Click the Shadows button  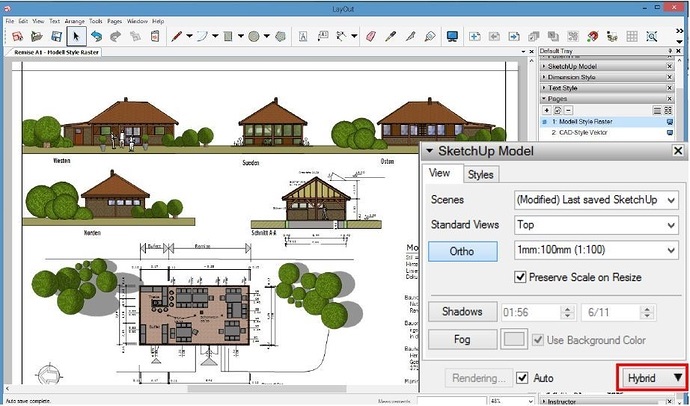(461, 312)
